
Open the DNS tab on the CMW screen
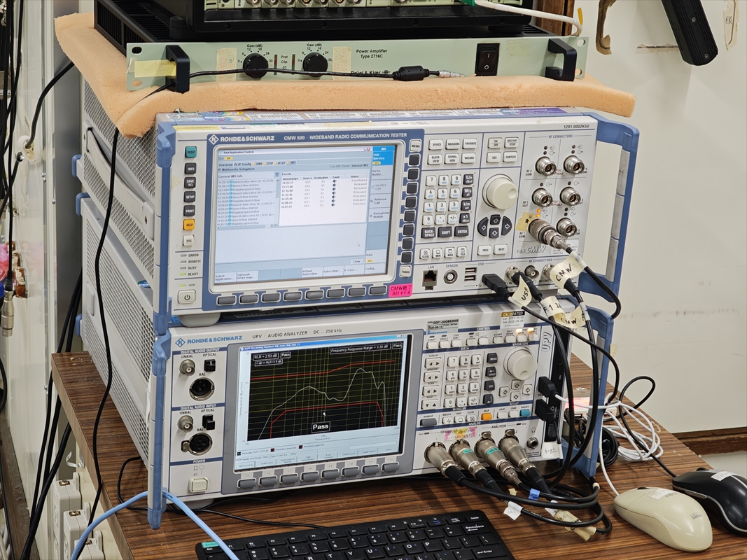pos(258,164)
